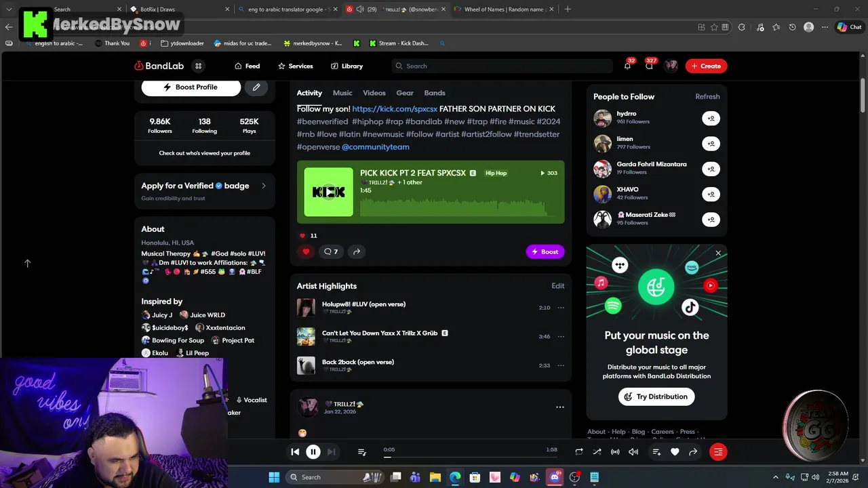Image resolution: width=868 pixels, height=488 pixels.
Task: Open Holupw8! #LUV track thumbnail
Action: coord(306,308)
